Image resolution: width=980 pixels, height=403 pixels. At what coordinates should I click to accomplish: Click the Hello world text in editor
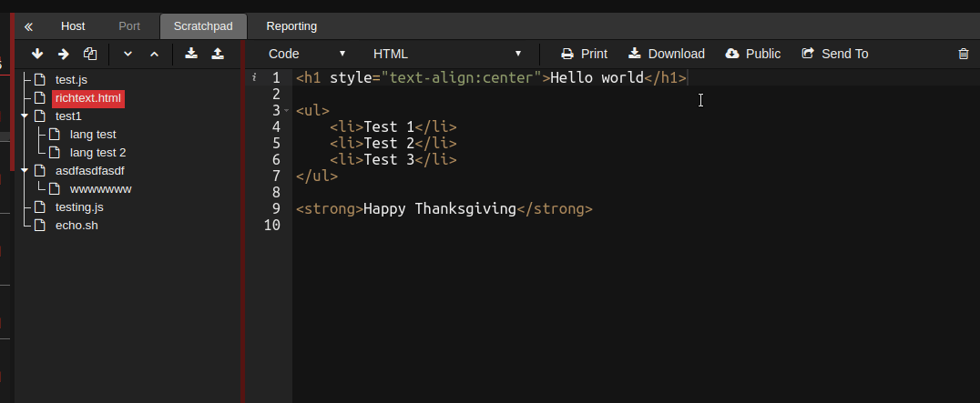pos(597,78)
